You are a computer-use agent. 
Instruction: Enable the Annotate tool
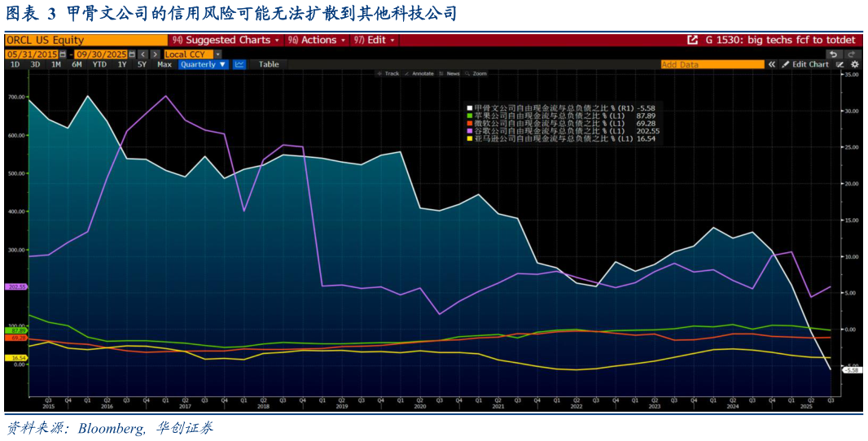pyautogui.click(x=419, y=73)
